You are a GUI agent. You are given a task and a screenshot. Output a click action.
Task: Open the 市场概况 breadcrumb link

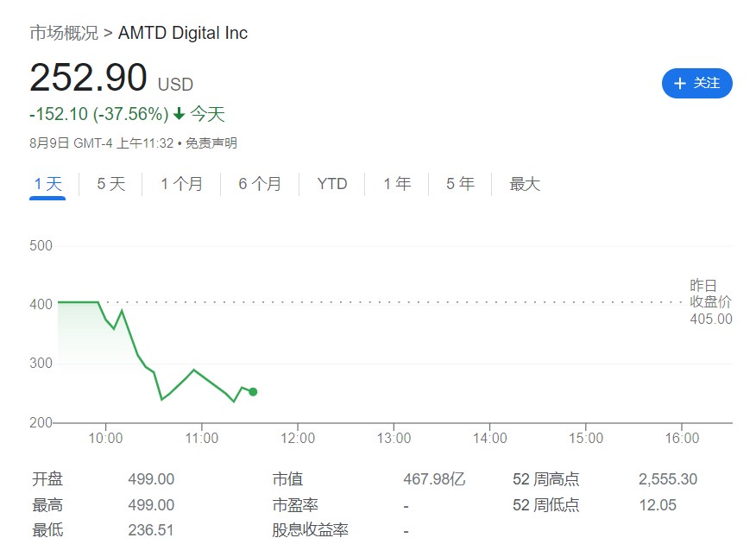(64, 33)
